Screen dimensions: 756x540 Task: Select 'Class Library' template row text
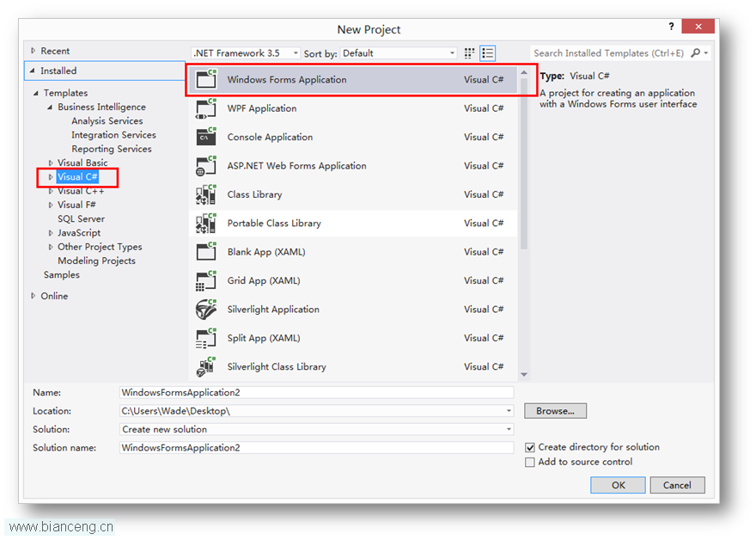coord(254,194)
